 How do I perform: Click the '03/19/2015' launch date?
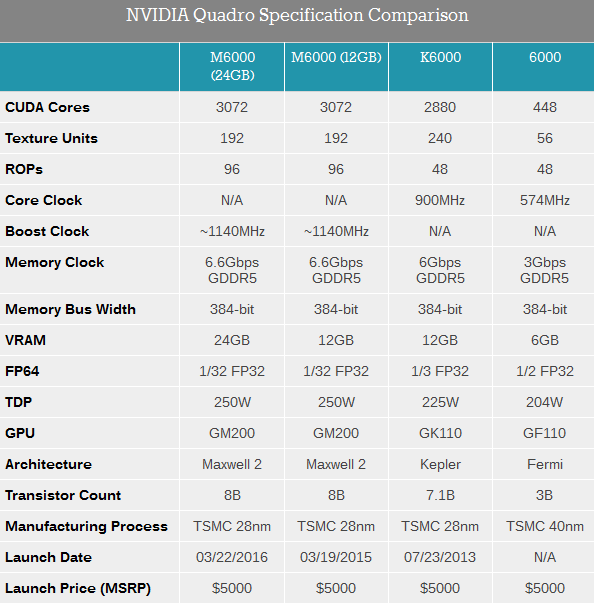coord(336,557)
